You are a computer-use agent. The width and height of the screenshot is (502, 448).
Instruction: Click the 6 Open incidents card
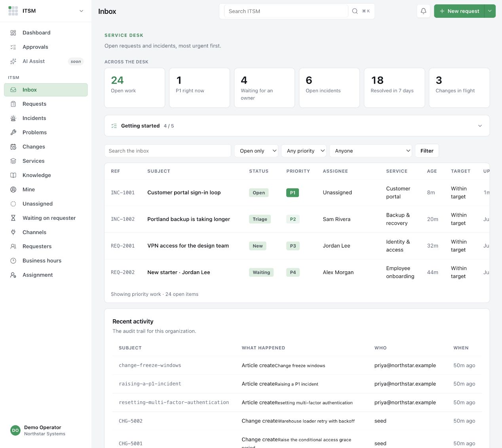pyautogui.click(x=329, y=88)
